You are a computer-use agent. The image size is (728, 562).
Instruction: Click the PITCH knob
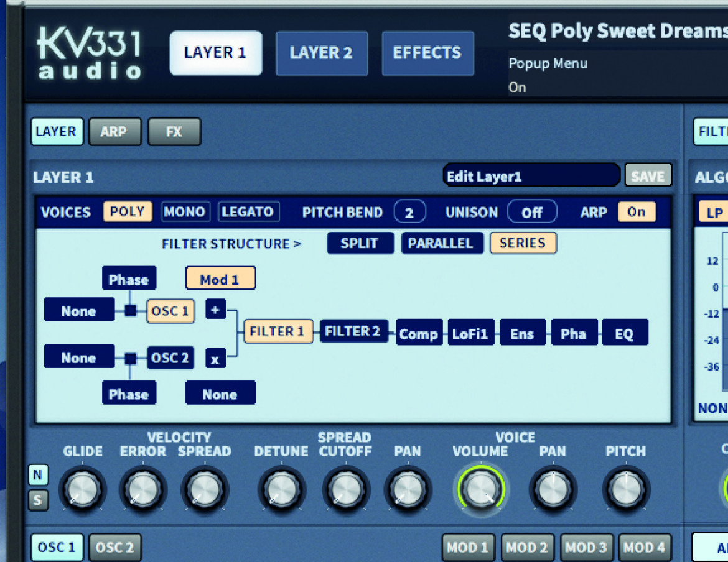click(x=627, y=489)
